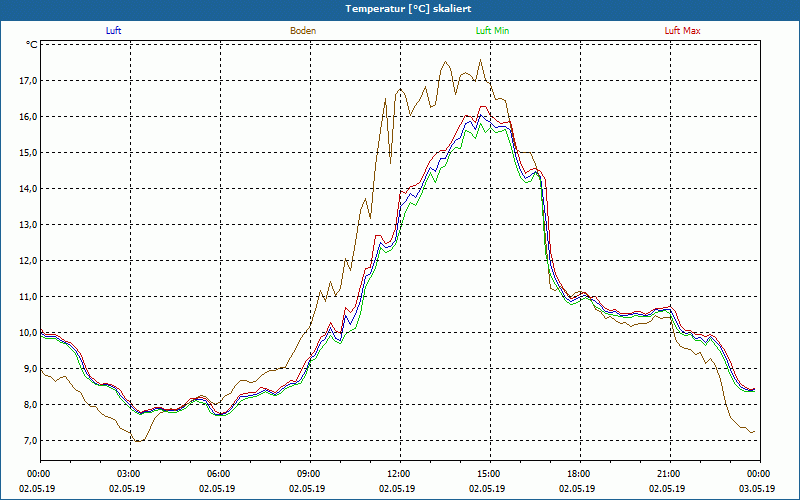Click the blue Luft legend label
The height and width of the screenshot is (500, 800).
click(x=113, y=31)
